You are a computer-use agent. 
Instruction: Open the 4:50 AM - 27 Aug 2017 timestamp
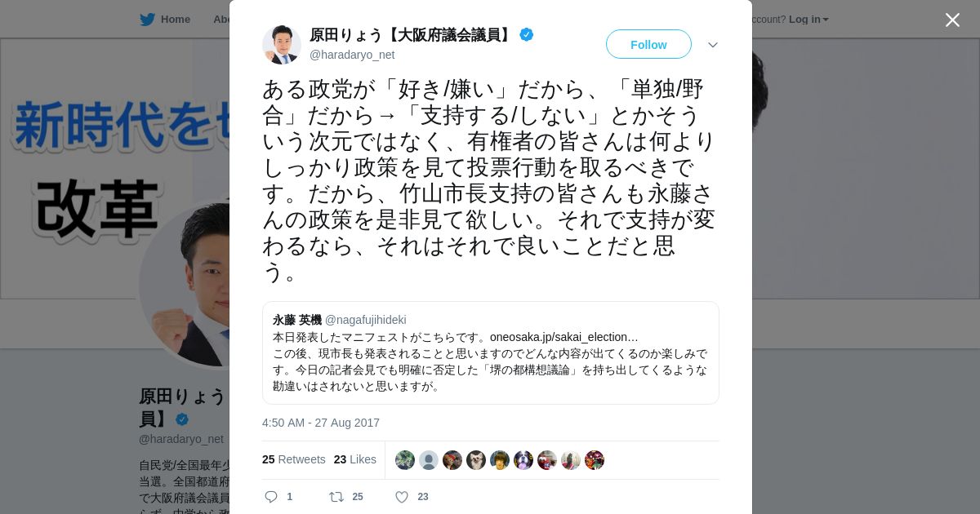pos(321,423)
